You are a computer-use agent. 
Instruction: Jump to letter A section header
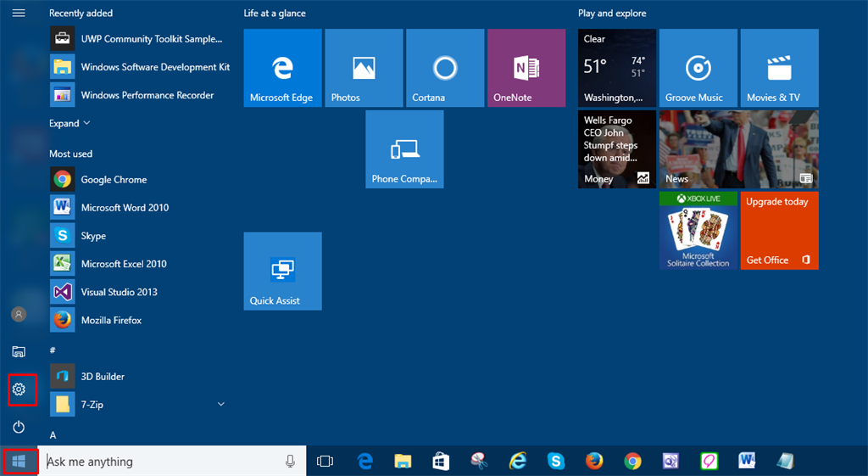pos(53,435)
